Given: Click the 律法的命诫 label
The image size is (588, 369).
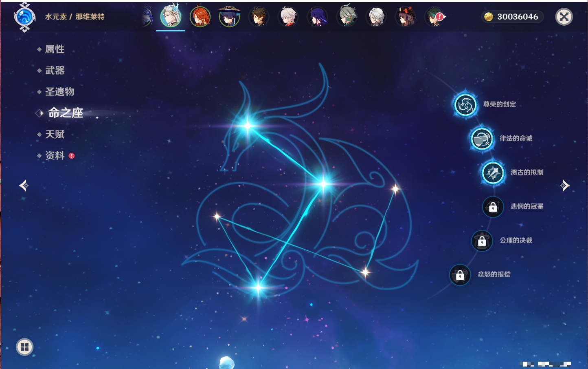Looking at the screenshot, I should click(x=516, y=138).
